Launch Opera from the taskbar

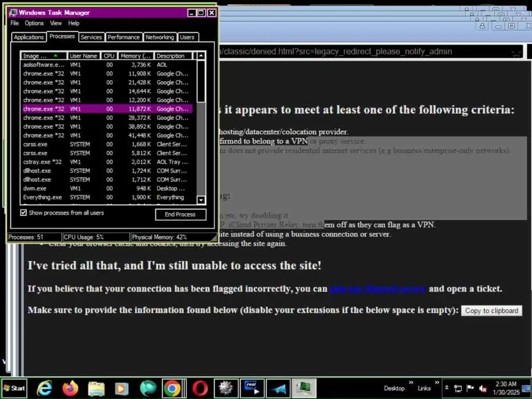pos(200,388)
